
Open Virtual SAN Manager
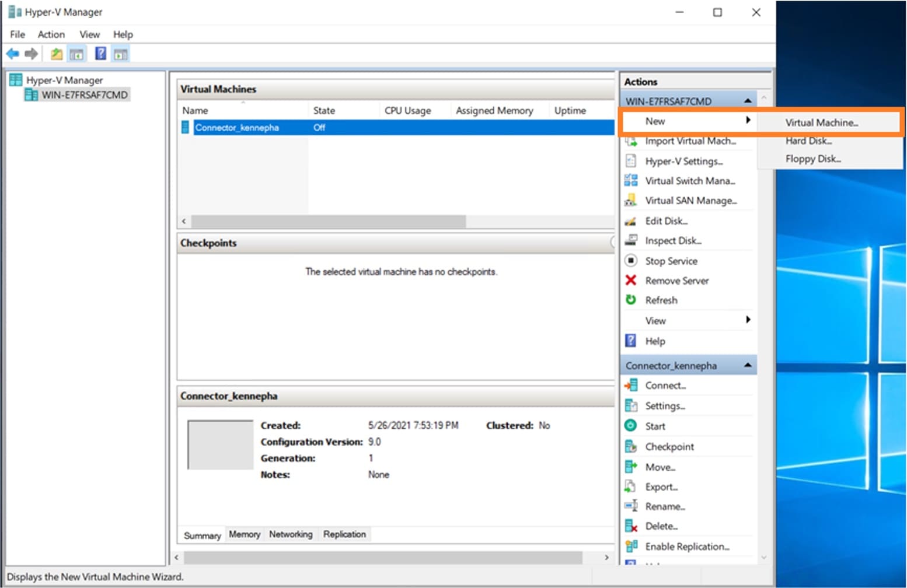[x=690, y=200]
